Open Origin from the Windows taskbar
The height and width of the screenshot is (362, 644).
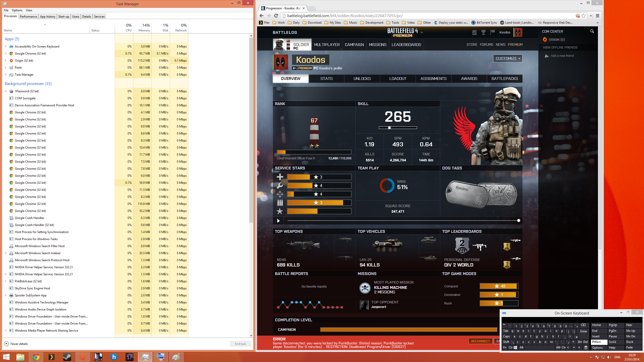click(83, 357)
